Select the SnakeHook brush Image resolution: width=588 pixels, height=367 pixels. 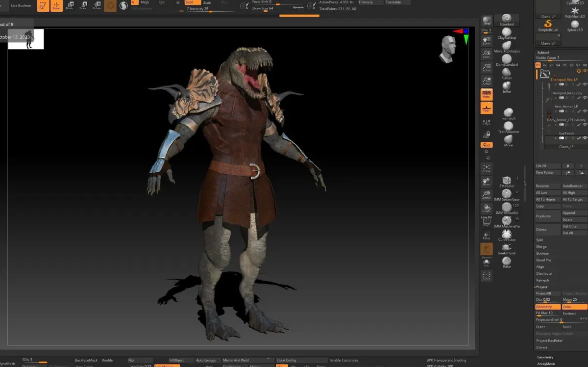507,249
